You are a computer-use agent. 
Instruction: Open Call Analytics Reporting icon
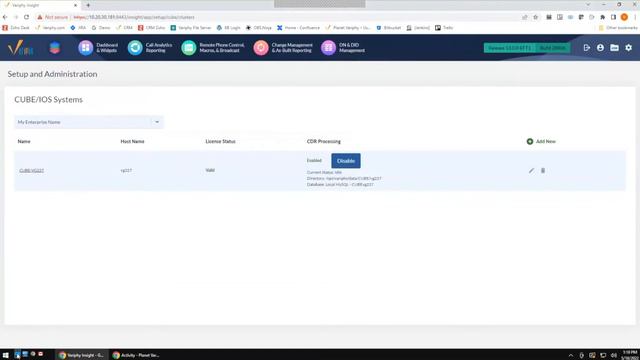click(135, 48)
